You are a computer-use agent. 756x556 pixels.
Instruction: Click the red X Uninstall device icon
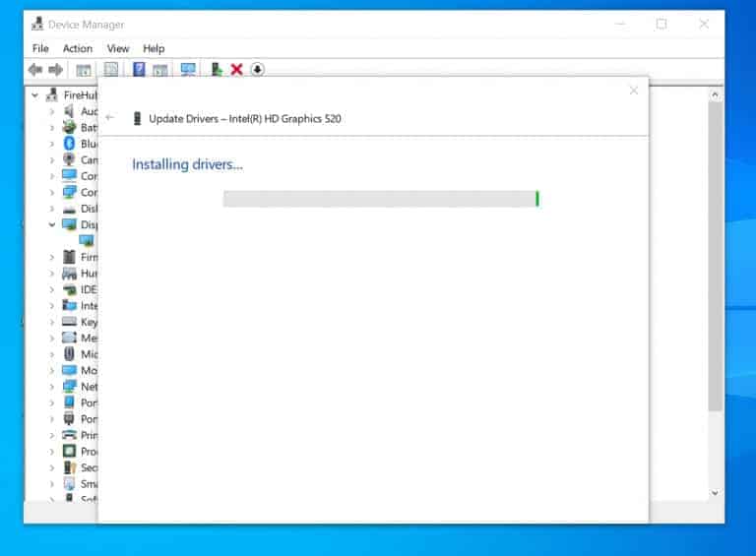(236, 70)
